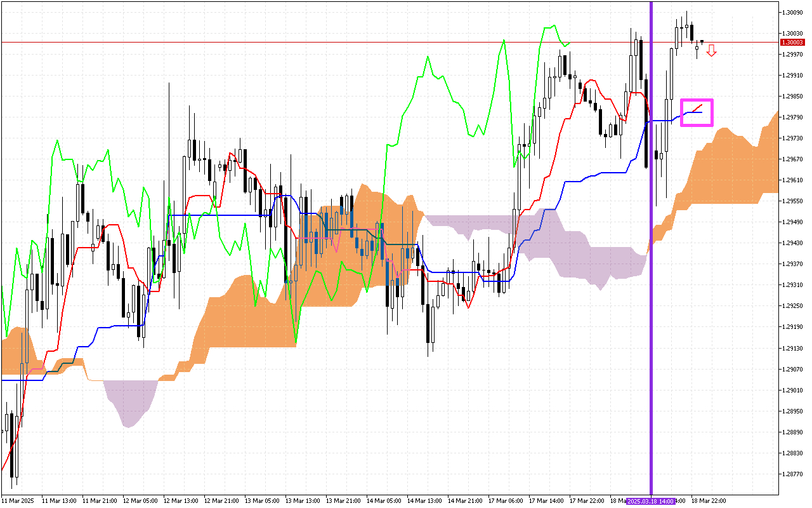Click the 14 Mar 21:00 time axis label
812x508 pixels.
pyautogui.click(x=465, y=501)
